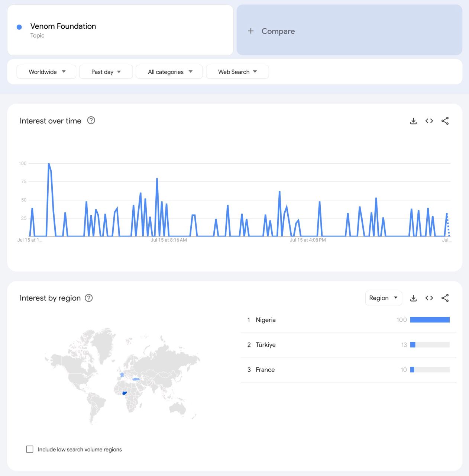
Task: Open the Web Search type dropdown
Action: coord(237,72)
